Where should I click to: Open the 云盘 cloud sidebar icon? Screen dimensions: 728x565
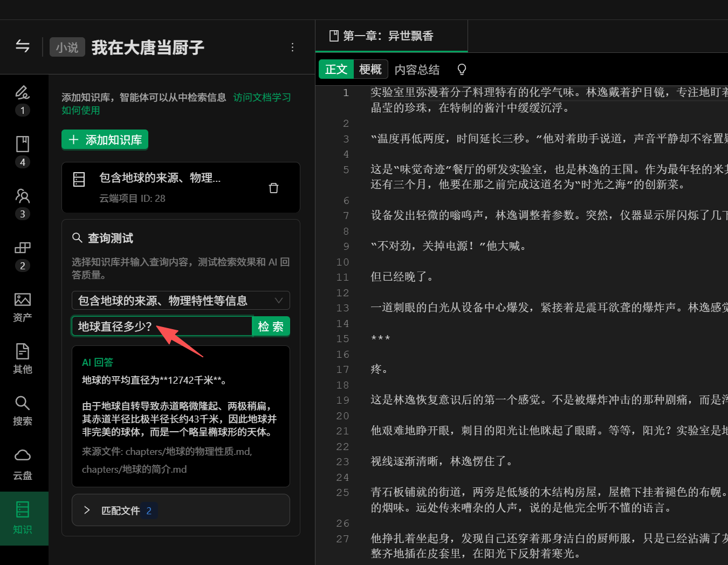tap(22, 463)
